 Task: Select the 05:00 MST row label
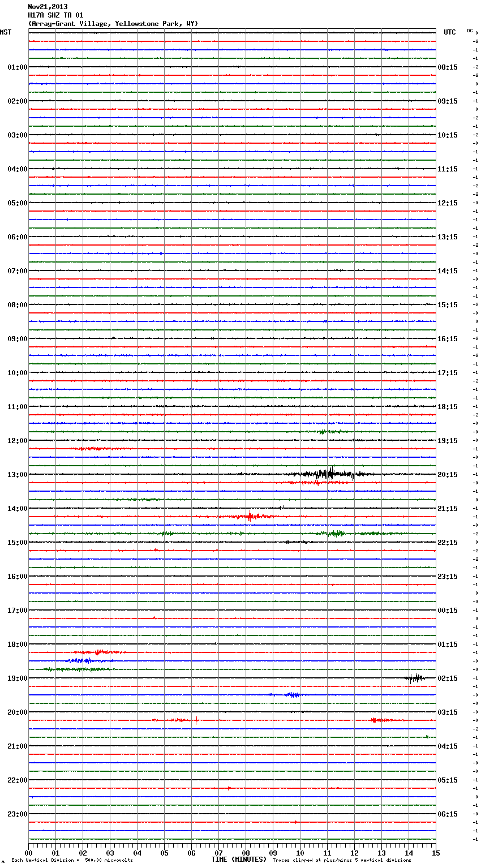pyautogui.click(x=17, y=203)
